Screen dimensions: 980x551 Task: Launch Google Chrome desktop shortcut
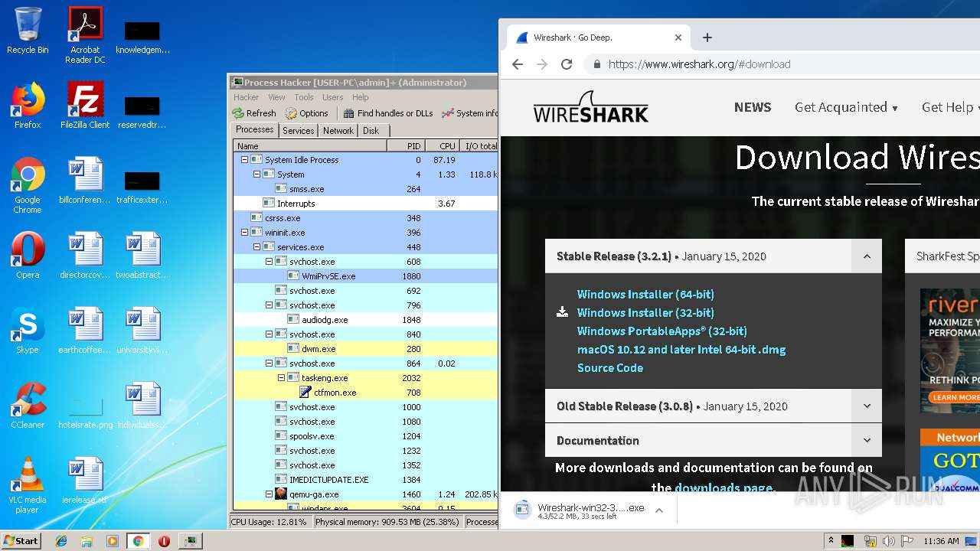point(28,185)
